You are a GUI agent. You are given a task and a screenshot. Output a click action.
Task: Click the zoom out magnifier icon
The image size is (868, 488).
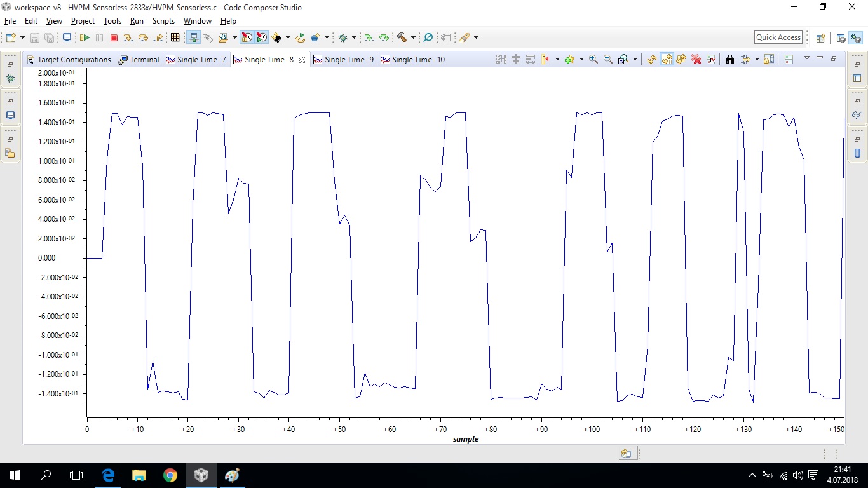click(608, 60)
